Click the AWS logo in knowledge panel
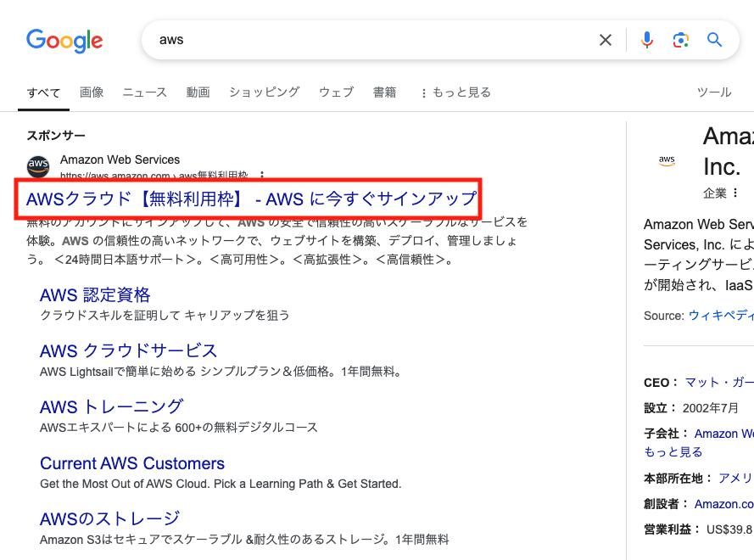The image size is (754, 560). tap(667, 160)
